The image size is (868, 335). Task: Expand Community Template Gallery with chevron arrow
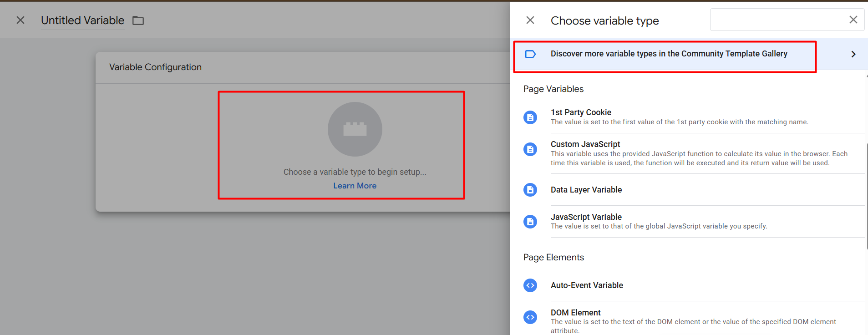point(853,54)
